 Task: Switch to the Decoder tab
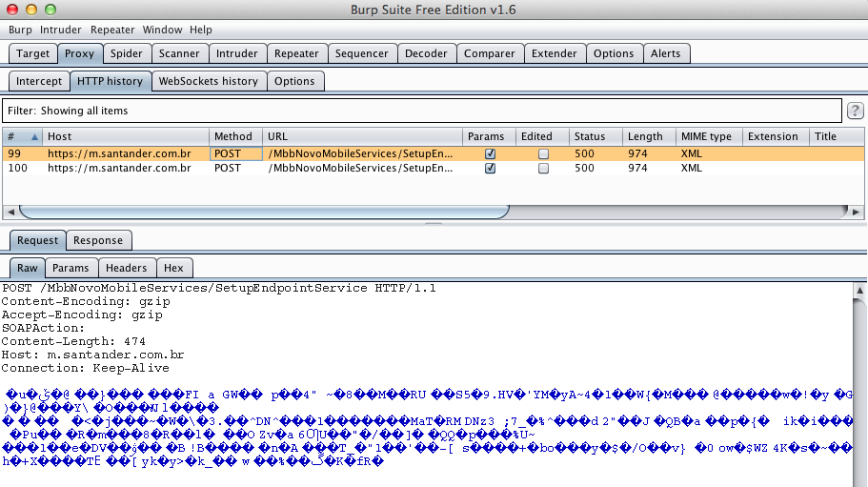pos(425,53)
